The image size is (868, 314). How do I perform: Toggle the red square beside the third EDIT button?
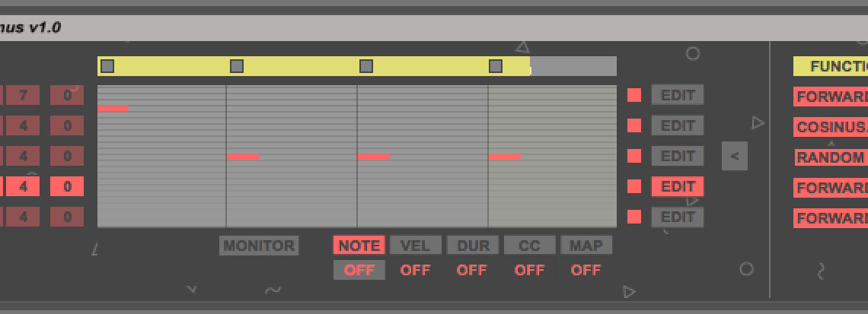634,156
